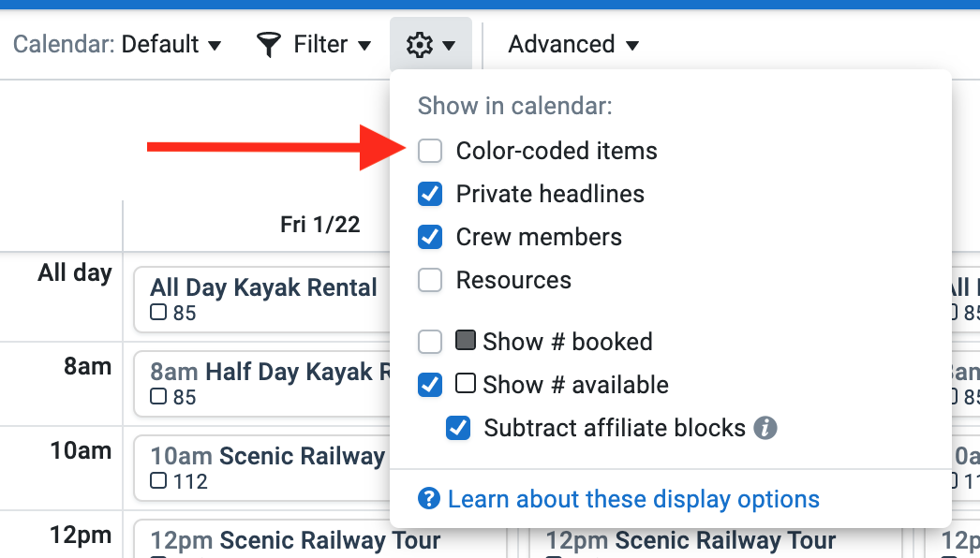Click the question mark help icon
The image size is (980, 558).
point(429,499)
